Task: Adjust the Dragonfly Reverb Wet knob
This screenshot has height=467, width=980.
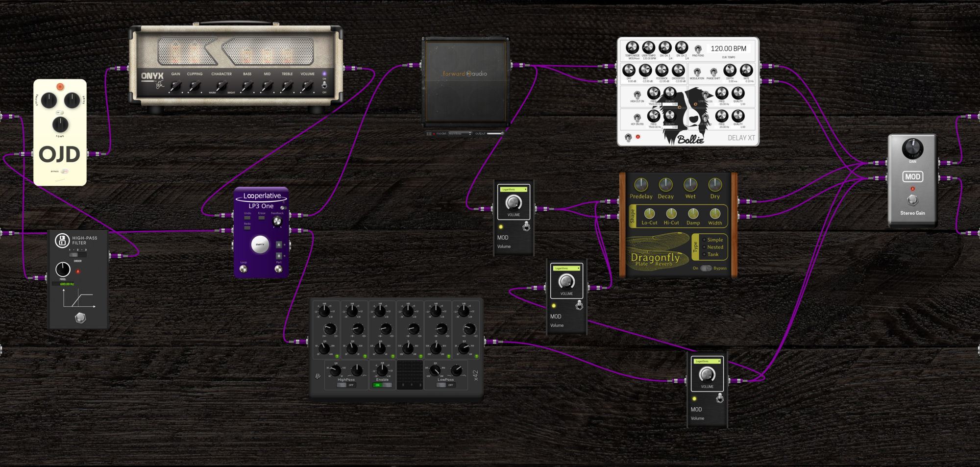Action: [x=690, y=185]
